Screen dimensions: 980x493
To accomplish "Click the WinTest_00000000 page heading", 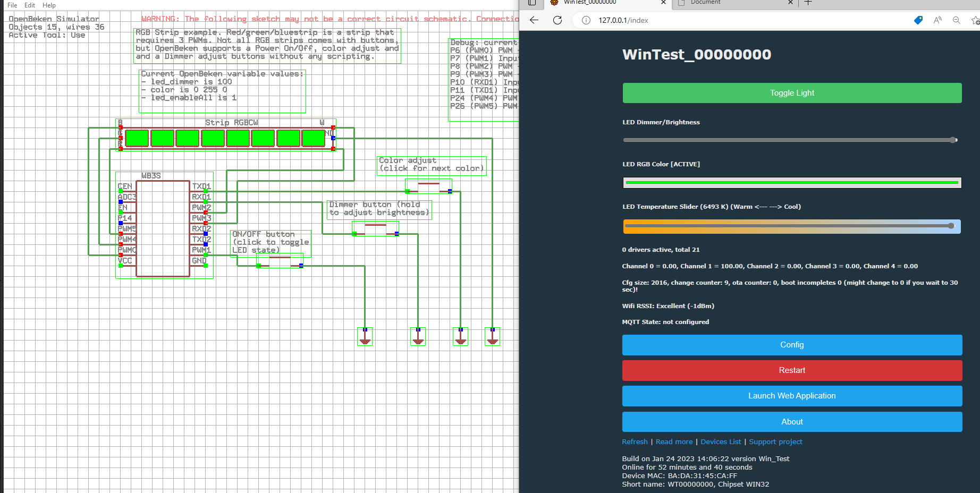I will coord(697,54).
